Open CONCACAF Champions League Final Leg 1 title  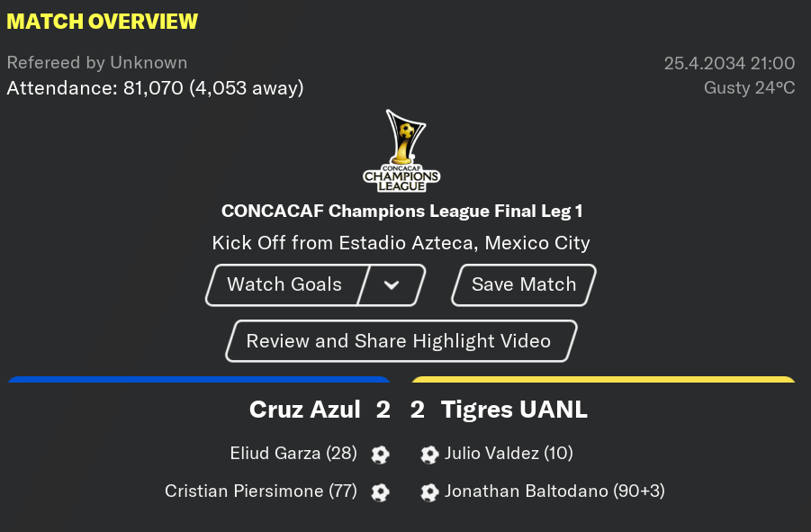tap(401, 211)
